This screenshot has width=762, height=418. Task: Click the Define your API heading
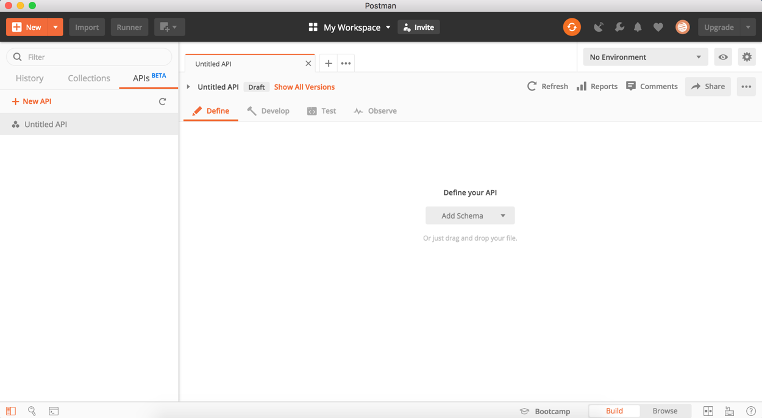click(x=470, y=192)
